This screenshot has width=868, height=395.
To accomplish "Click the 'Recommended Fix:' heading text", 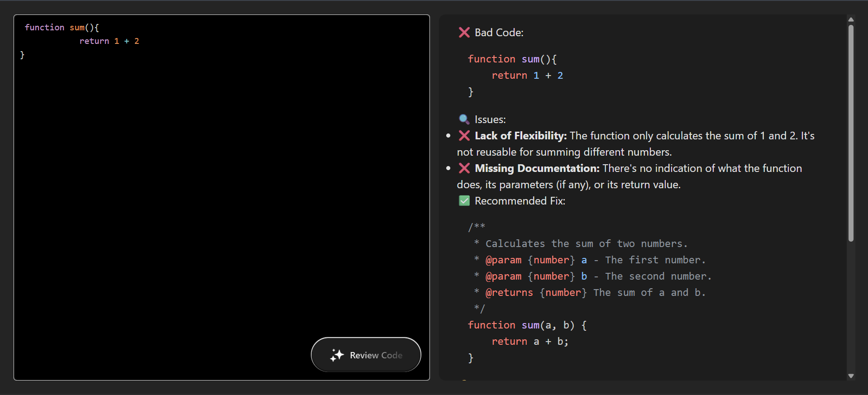I will [520, 201].
